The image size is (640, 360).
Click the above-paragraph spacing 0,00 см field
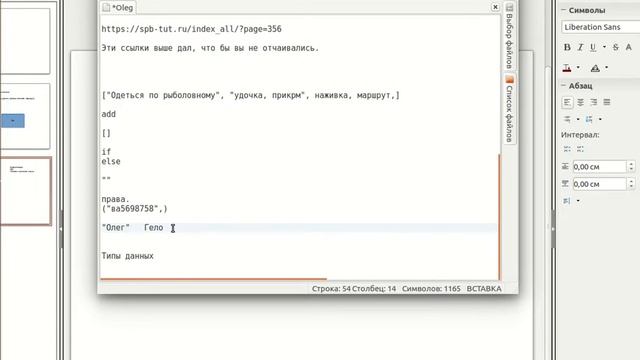coord(599,167)
